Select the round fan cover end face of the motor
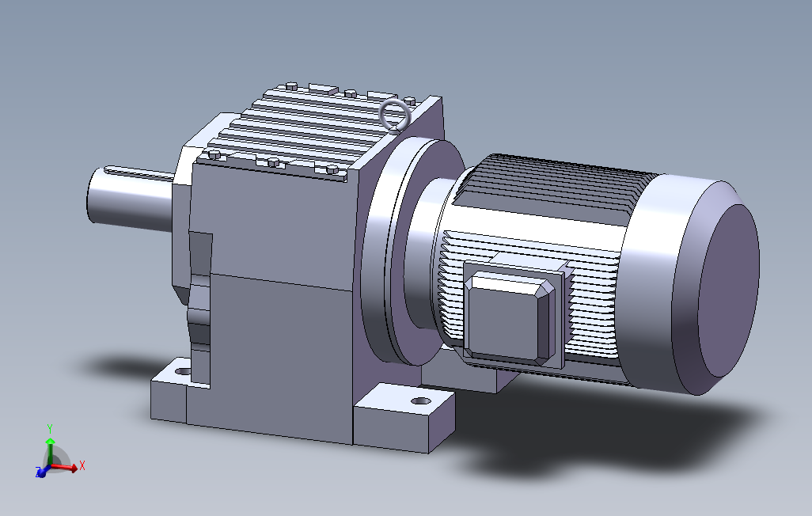 pos(729,290)
